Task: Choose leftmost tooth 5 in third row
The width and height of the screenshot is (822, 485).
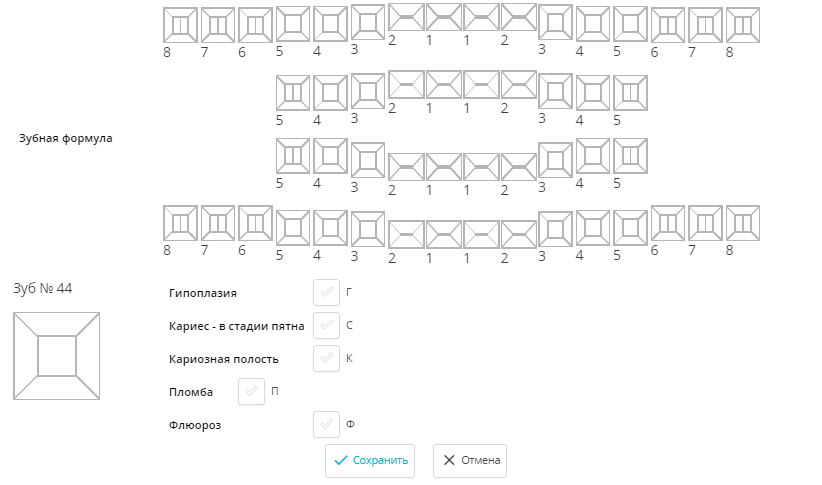Action: point(293,156)
